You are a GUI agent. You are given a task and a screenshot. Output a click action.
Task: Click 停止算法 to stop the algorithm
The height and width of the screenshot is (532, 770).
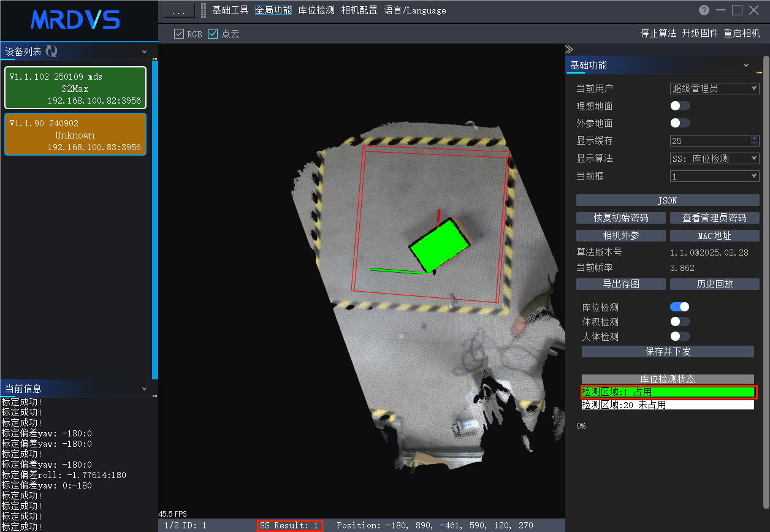click(x=658, y=34)
